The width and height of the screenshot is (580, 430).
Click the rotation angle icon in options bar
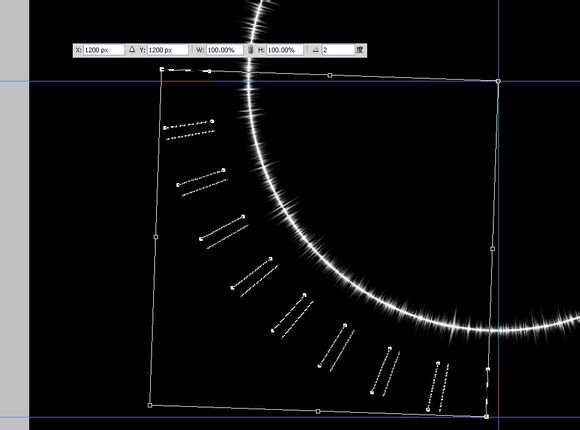click(x=315, y=50)
